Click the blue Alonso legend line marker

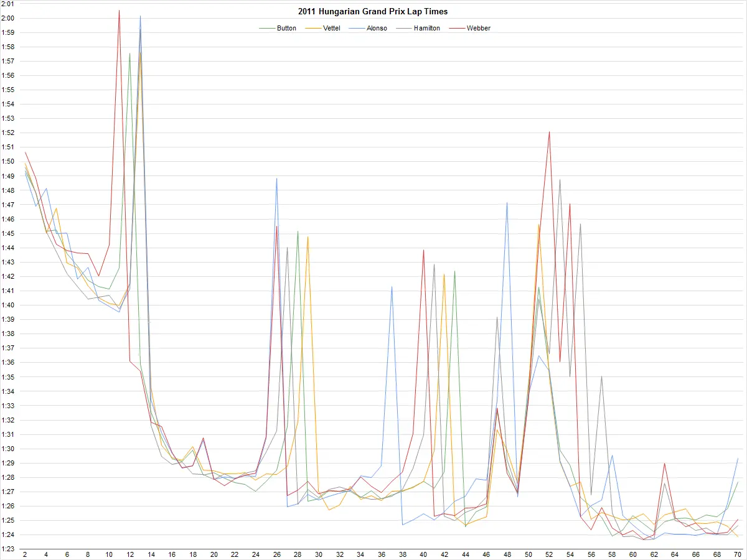[x=357, y=28]
